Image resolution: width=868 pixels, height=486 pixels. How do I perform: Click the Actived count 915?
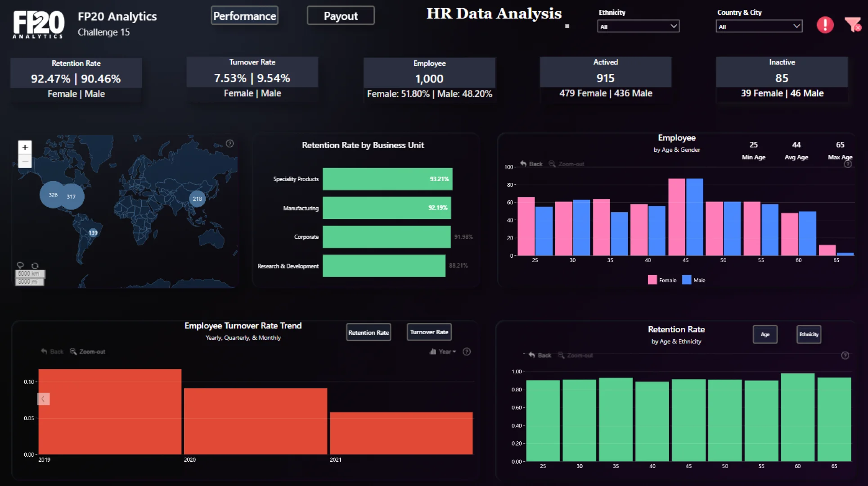tap(605, 78)
